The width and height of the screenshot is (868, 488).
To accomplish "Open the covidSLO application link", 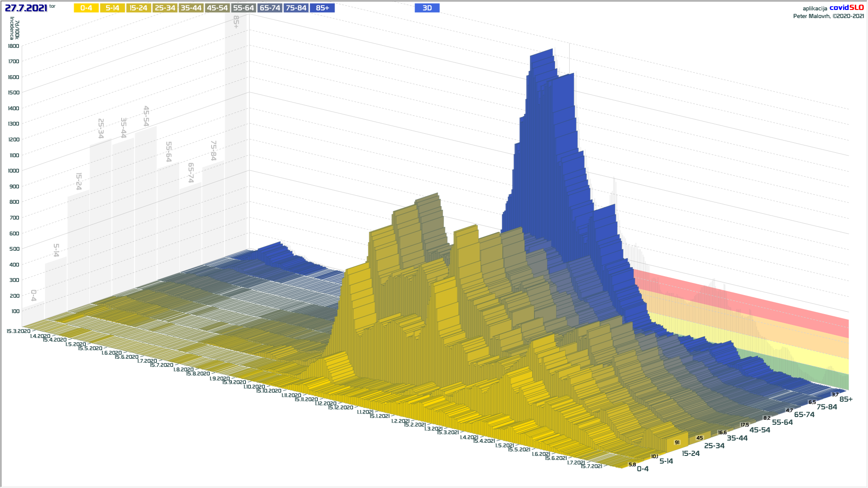I will [x=846, y=8].
